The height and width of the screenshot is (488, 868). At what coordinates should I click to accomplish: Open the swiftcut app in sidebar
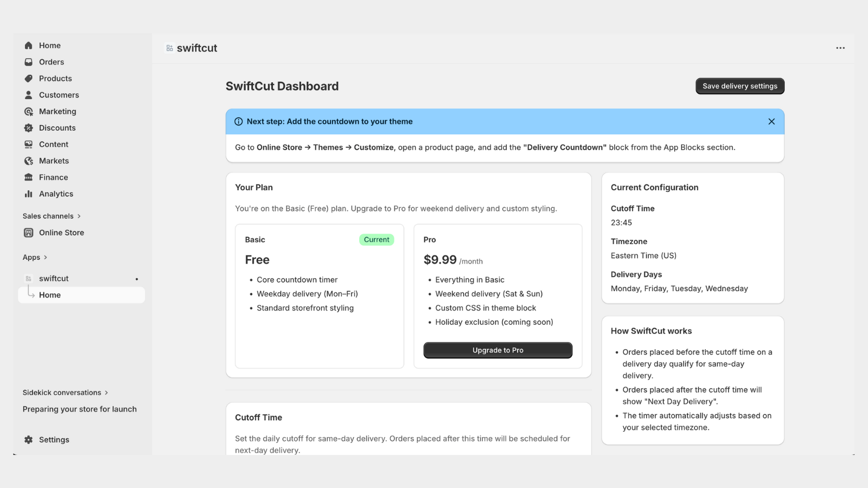[x=53, y=278]
